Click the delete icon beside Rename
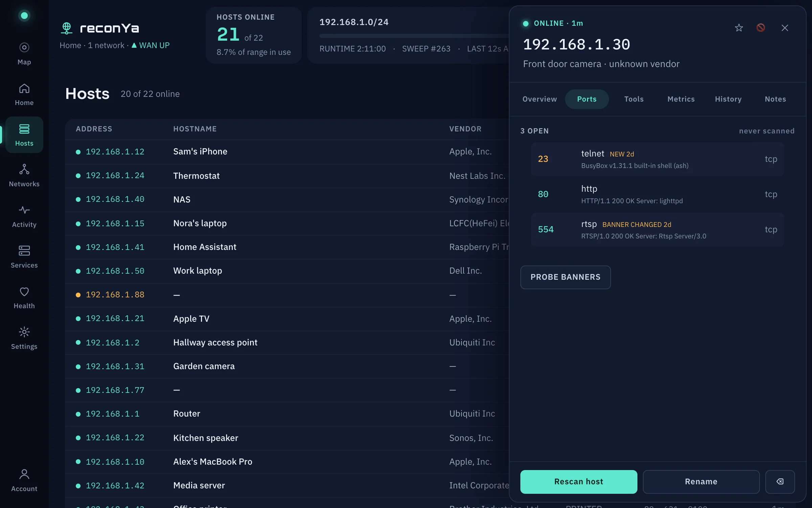The height and width of the screenshot is (508, 812). (x=780, y=482)
